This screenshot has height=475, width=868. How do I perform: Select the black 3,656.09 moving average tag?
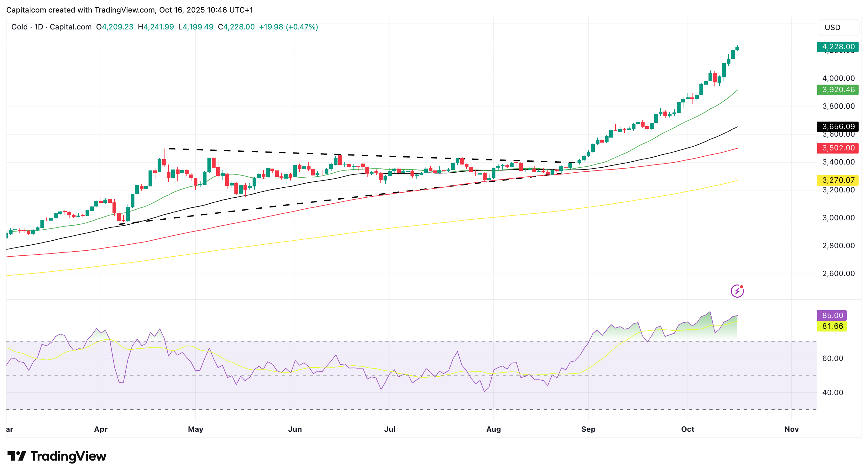tap(838, 127)
